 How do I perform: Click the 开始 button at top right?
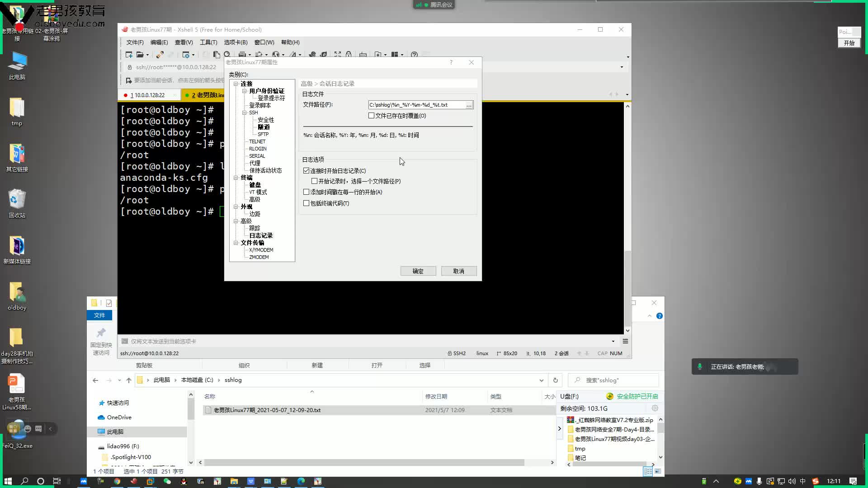coord(849,43)
